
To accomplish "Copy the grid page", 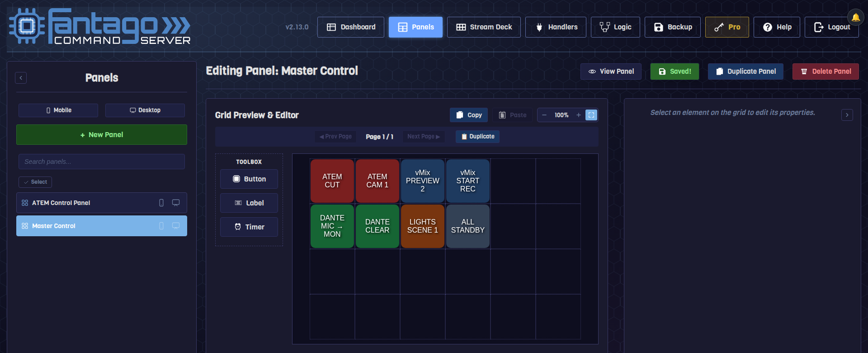I will pos(469,115).
